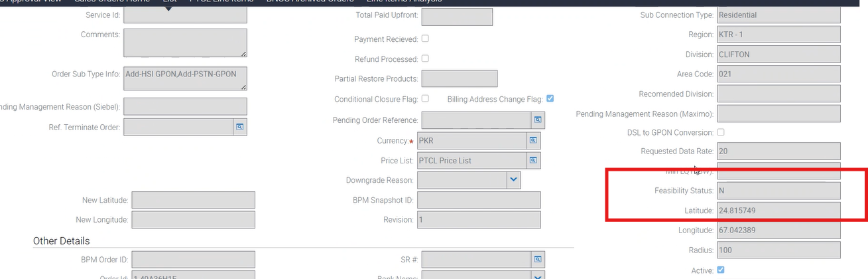Focus the Total Paid Upfront field
The height and width of the screenshot is (279, 868).
coord(457,17)
